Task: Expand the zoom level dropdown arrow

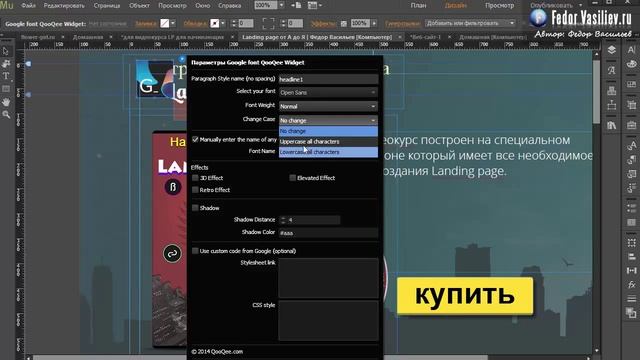Action: [281, 5]
